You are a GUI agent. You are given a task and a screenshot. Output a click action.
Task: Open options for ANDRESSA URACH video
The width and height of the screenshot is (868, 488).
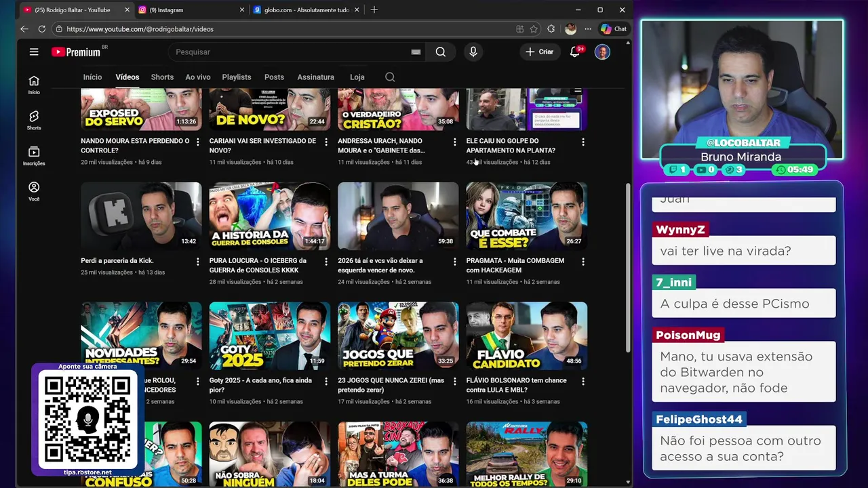[455, 142]
